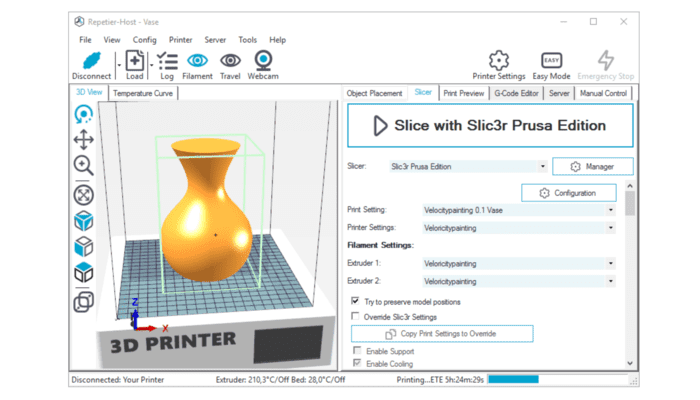Toggle the Log view icon
The width and height of the screenshot is (700, 400).
click(x=167, y=61)
